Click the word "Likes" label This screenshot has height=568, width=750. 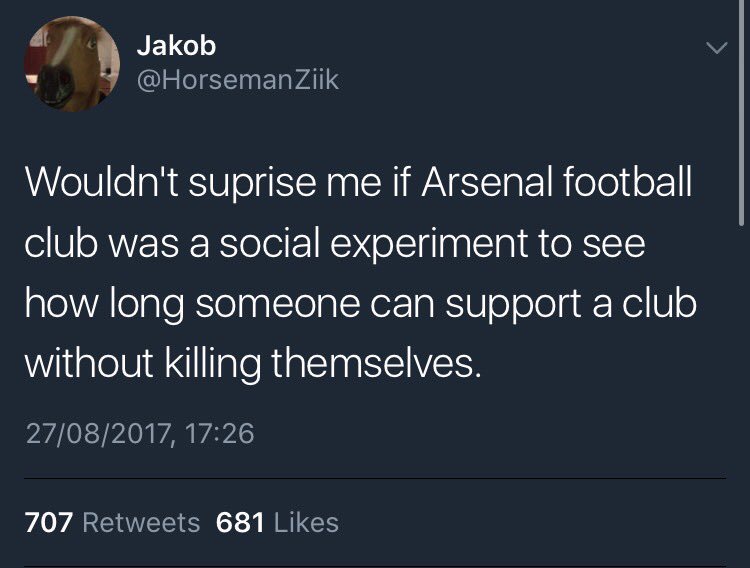(x=304, y=522)
